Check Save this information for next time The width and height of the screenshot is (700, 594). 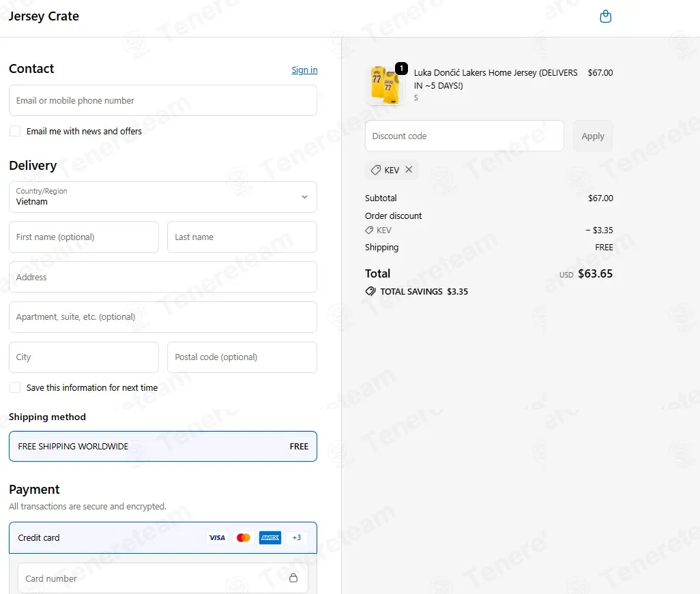15,387
